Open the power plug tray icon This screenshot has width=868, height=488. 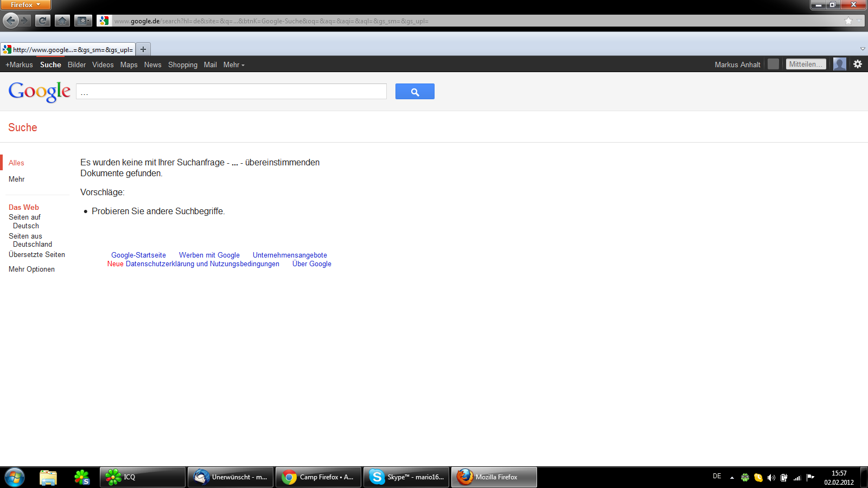point(784,478)
